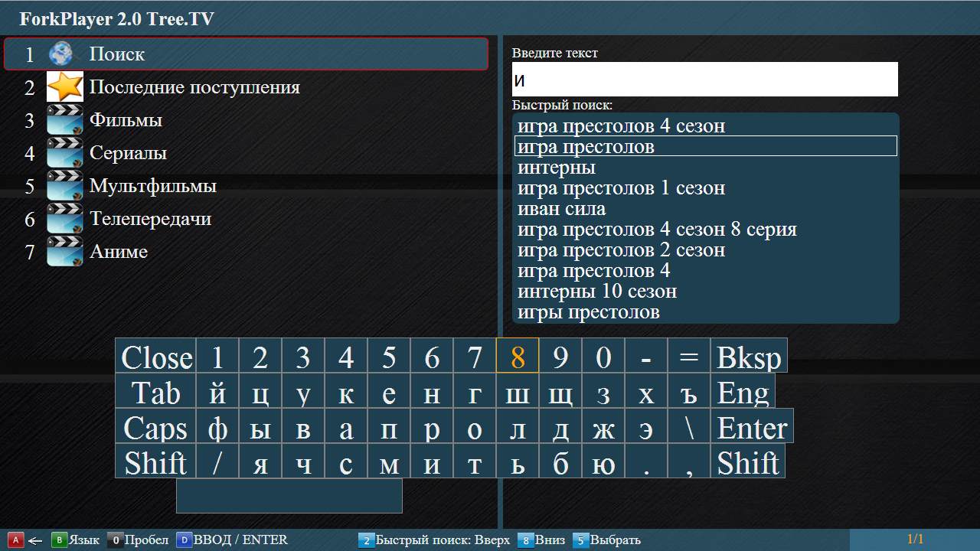Click the star icon for Последние поступления
The image size is (980, 551).
pyautogui.click(x=65, y=86)
